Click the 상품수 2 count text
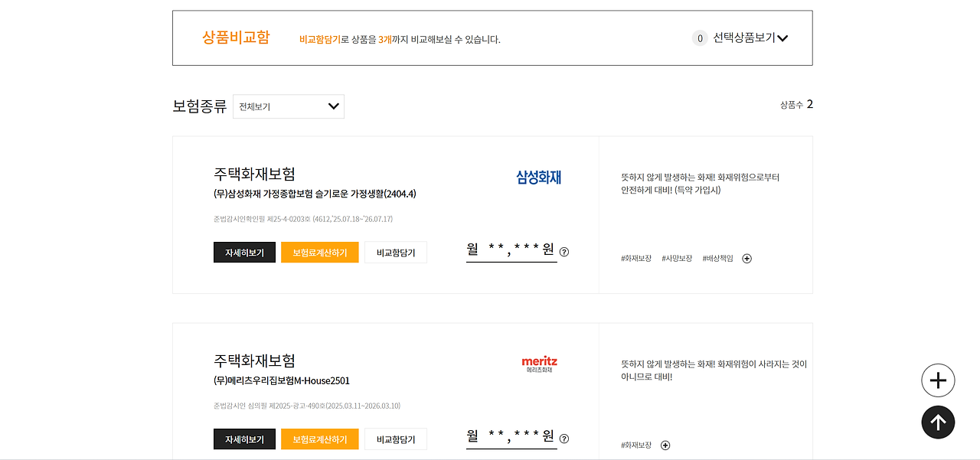This screenshot has width=980, height=460. (796, 104)
